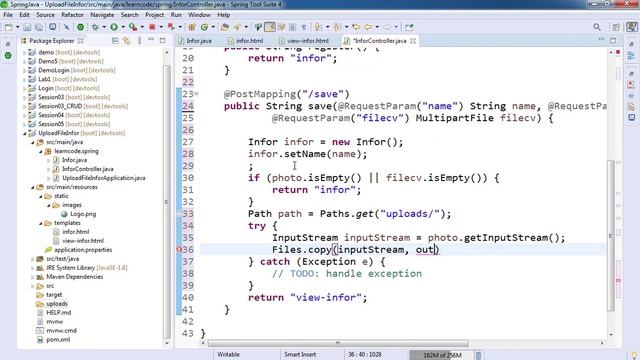
Task: Click the Open Type toolbar icon
Action: click(224, 27)
